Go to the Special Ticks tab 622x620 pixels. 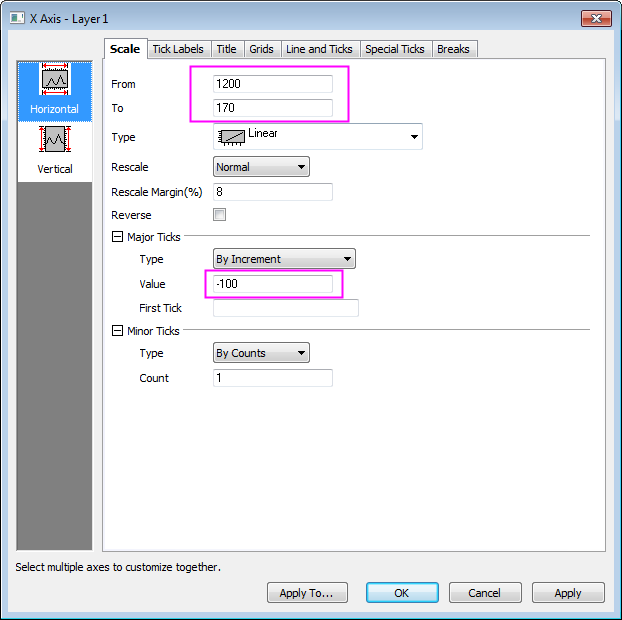(x=395, y=49)
